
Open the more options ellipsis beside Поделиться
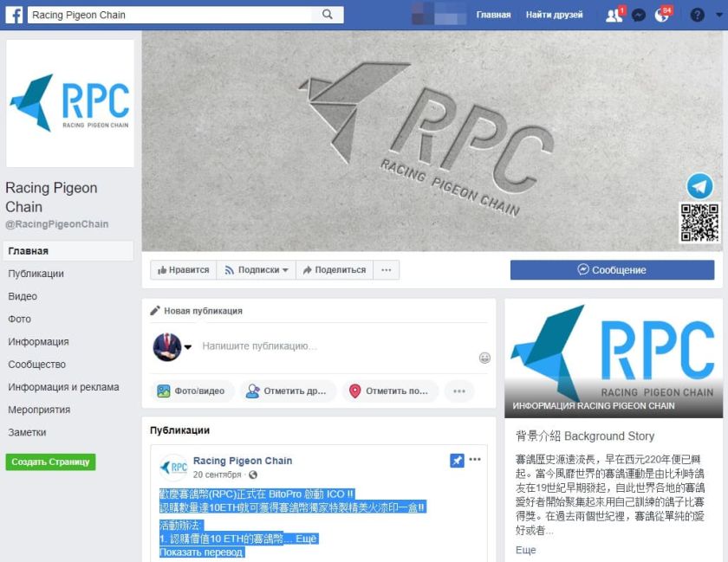387,270
